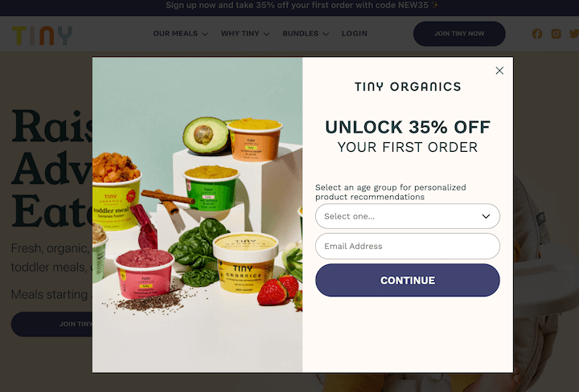Click the colorful TINY logo
The height and width of the screenshot is (392, 579).
click(x=42, y=35)
